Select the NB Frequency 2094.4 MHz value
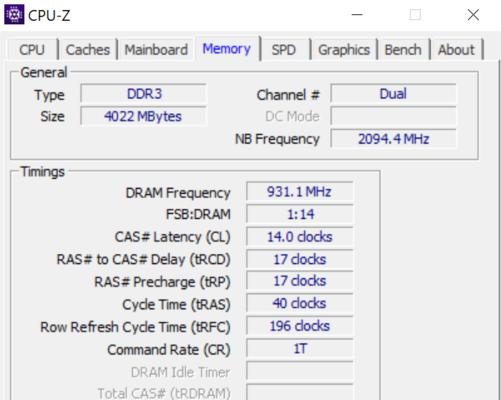This screenshot has height=400, width=501. [393, 139]
